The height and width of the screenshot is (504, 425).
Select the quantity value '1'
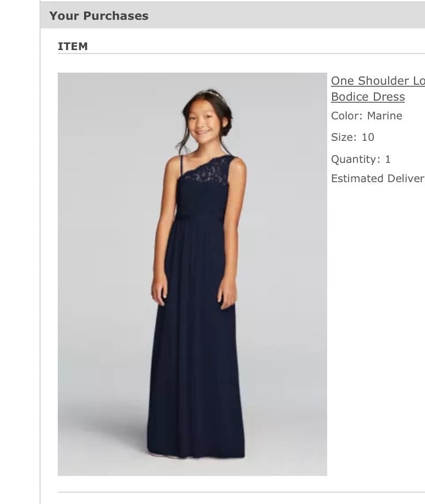tap(388, 159)
